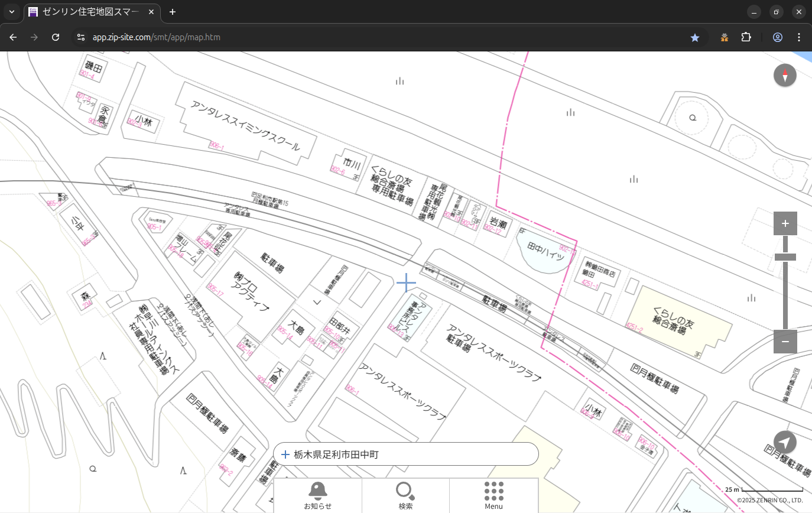
Task: Click the plus icon beside 栃木県足利市田中町
Action: [x=285, y=454]
